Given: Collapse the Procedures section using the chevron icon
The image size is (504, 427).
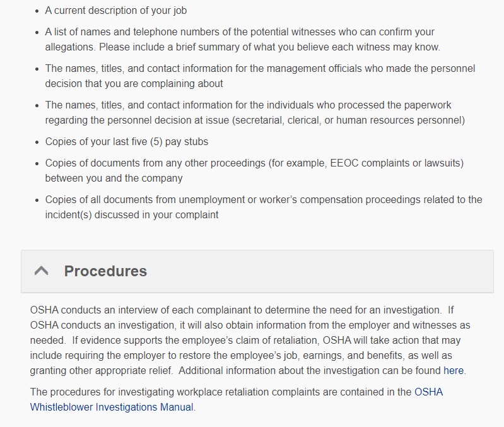Looking at the screenshot, I should [42, 271].
